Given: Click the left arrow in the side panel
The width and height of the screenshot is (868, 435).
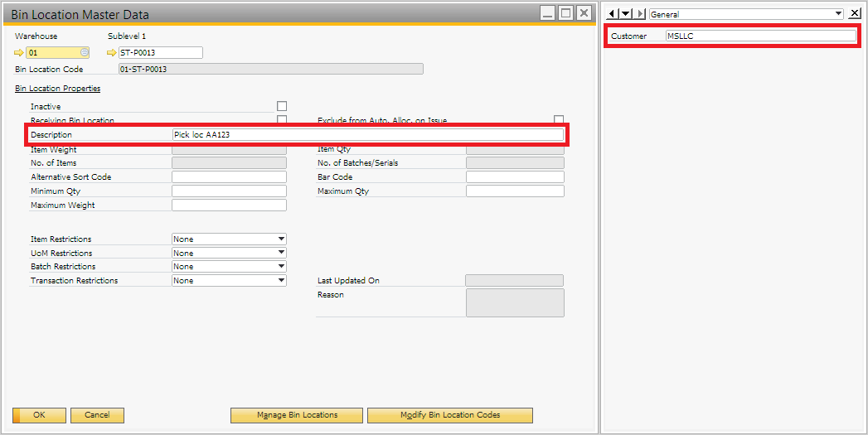Looking at the screenshot, I should coord(613,14).
